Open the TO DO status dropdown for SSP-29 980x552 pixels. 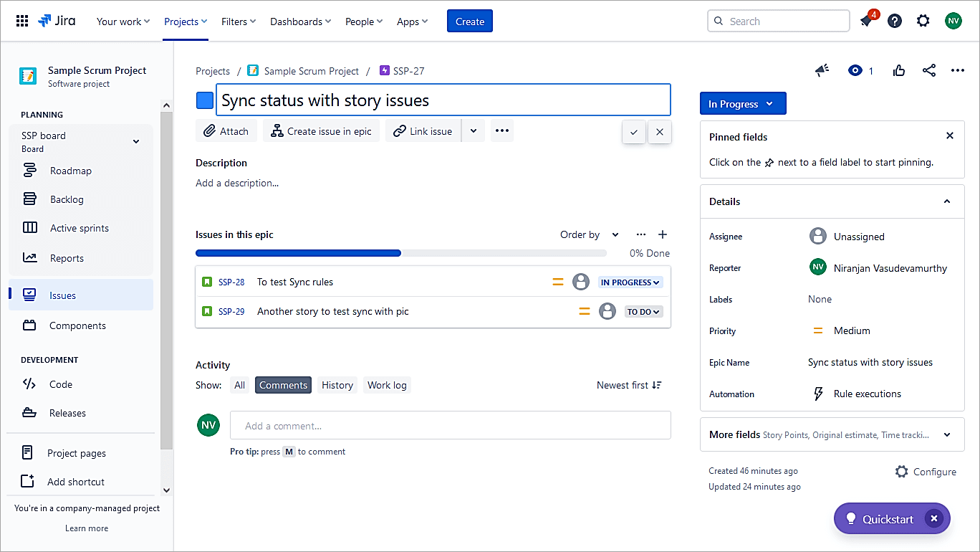(x=643, y=312)
